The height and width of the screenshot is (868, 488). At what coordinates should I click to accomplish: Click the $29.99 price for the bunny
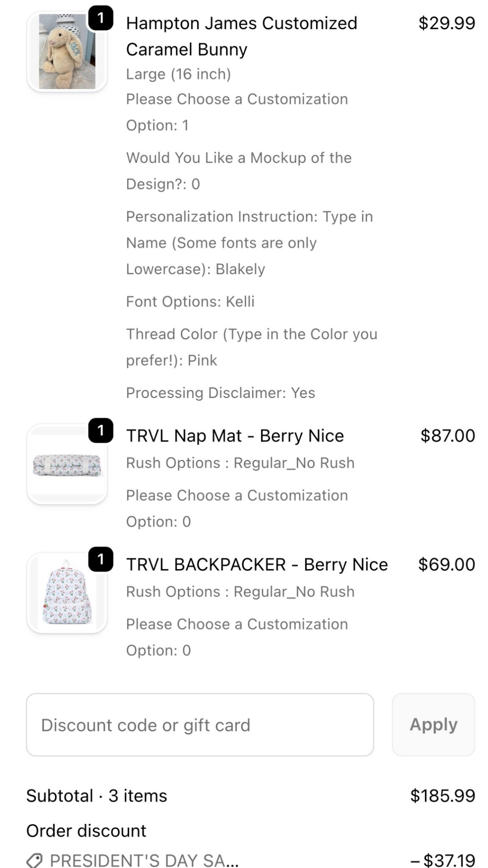click(x=445, y=22)
